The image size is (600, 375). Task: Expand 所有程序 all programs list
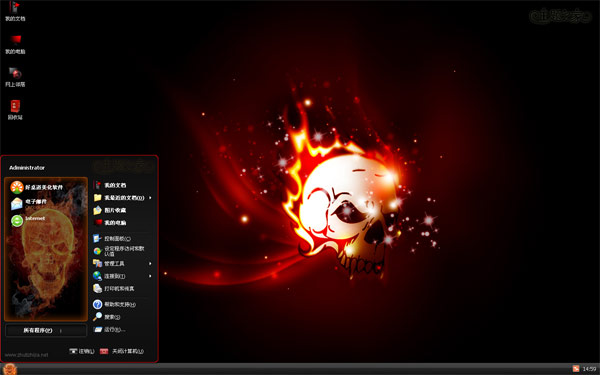(x=46, y=330)
